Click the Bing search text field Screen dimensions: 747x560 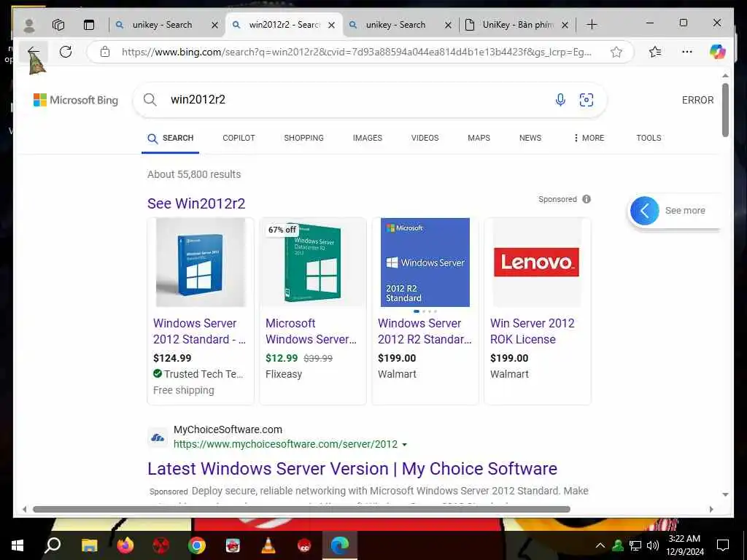pyautogui.click(x=357, y=99)
